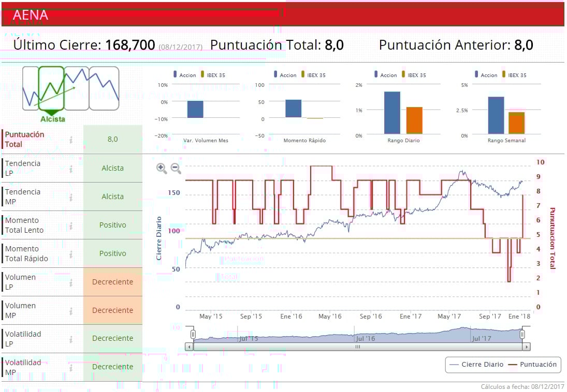This screenshot has height=392, width=567.
Task: Click Volatilidad MP Decreciente cell
Action: click(113, 367)
